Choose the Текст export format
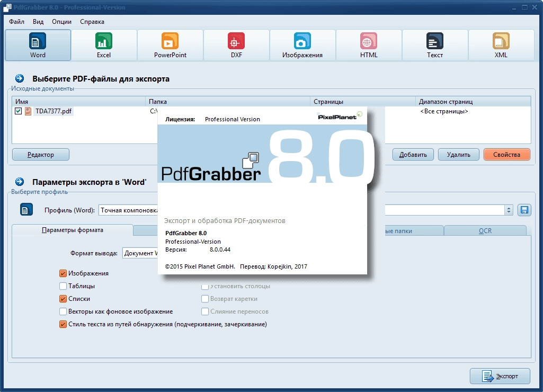The height and width of the screenshot is (392, 543). [x=434, y=45]
